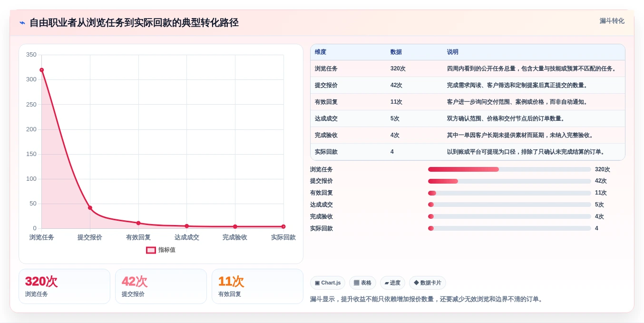Click 有效回复 x-axis label on chart
This screenshot has height=323, width=644.
coord(138,237)
